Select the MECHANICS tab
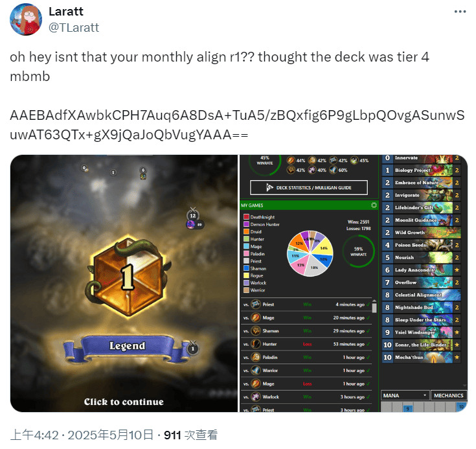The image size is (476, 449). pos(449,395)
